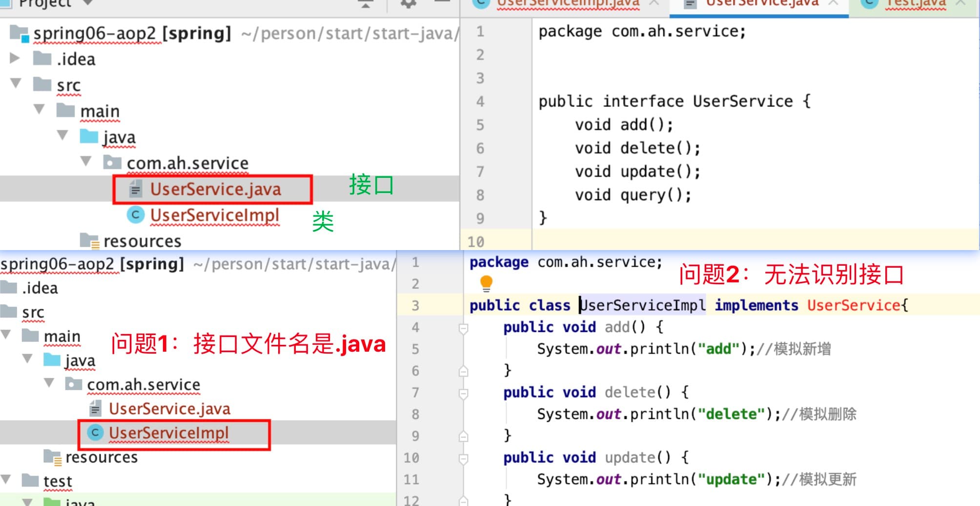Select the blue java source folder icon, upper tree
The height and width of the screenshot is (506, 980).
pyautogui.click(x=89, y=136)
